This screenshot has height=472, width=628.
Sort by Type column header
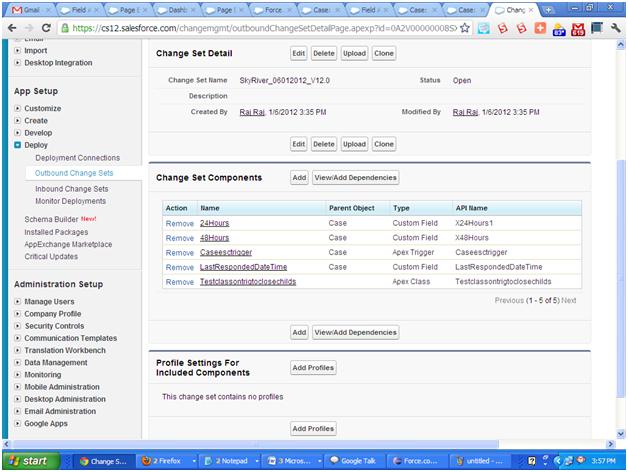coord(401,208)
